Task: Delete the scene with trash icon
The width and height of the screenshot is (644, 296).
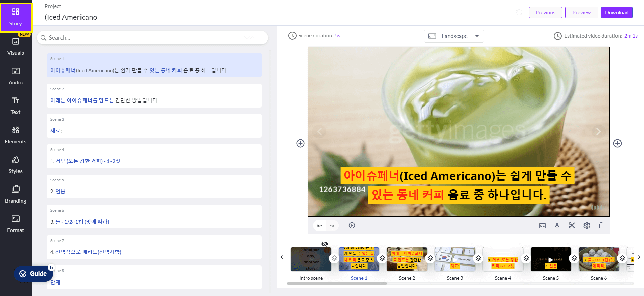Action: [x=601, y=225]
